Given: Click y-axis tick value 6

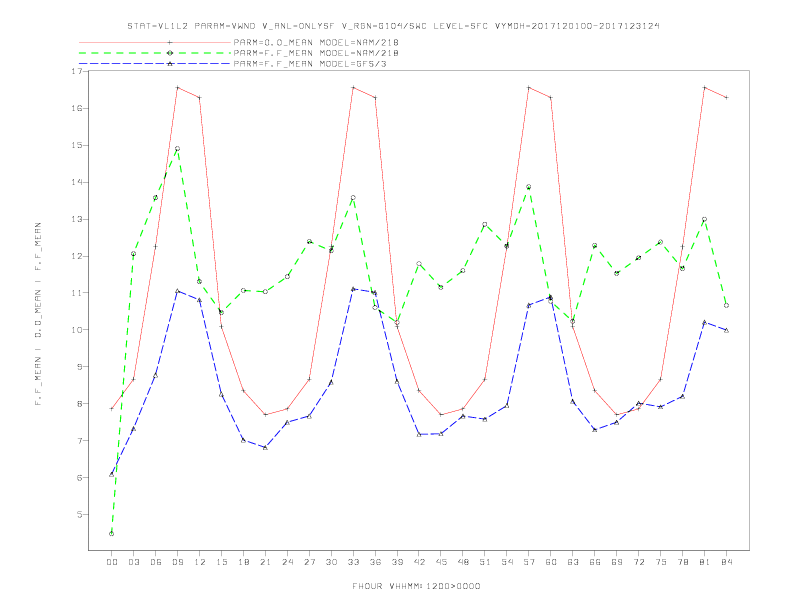Looking at the screenshot, I should pyautogui.click(x=80, y=477).
